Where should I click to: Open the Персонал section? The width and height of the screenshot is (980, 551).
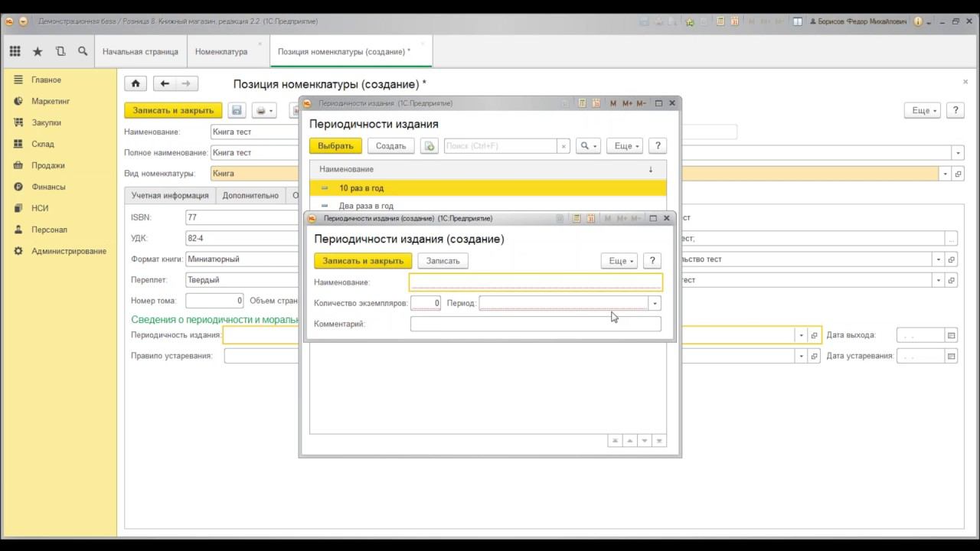49,230
